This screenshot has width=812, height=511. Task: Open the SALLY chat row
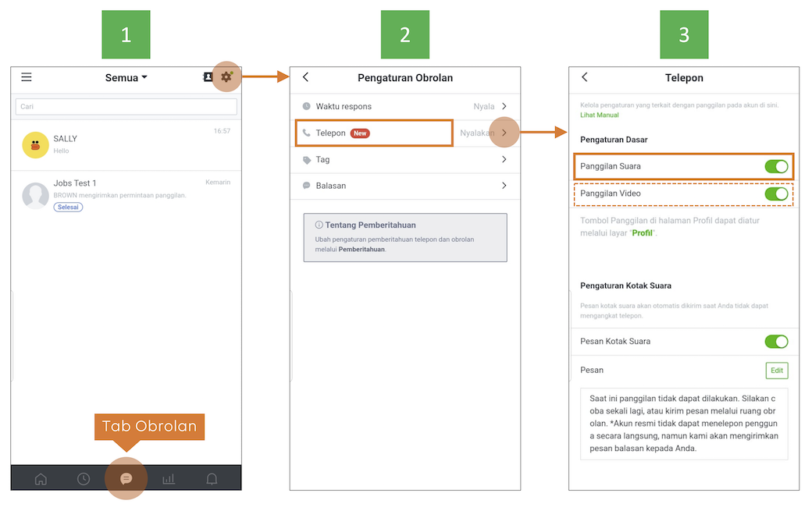[x=126, y=145]
